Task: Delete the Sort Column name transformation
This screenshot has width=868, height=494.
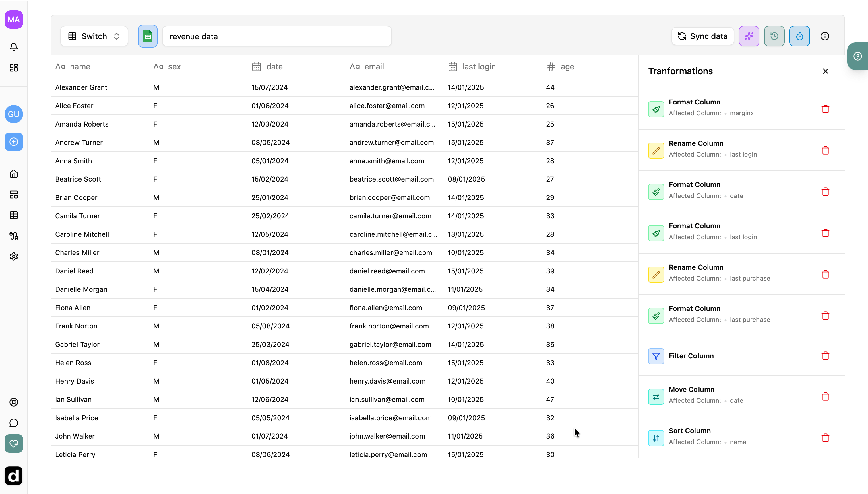Action: (x=825, y=438)
